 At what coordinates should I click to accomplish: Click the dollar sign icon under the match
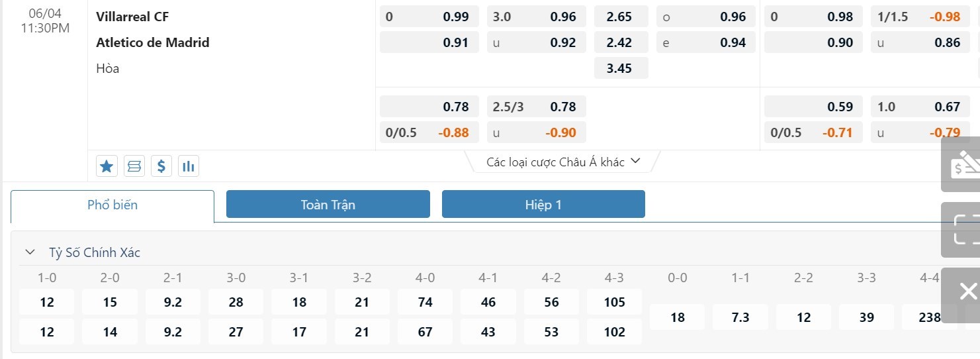tap(161, 166)
